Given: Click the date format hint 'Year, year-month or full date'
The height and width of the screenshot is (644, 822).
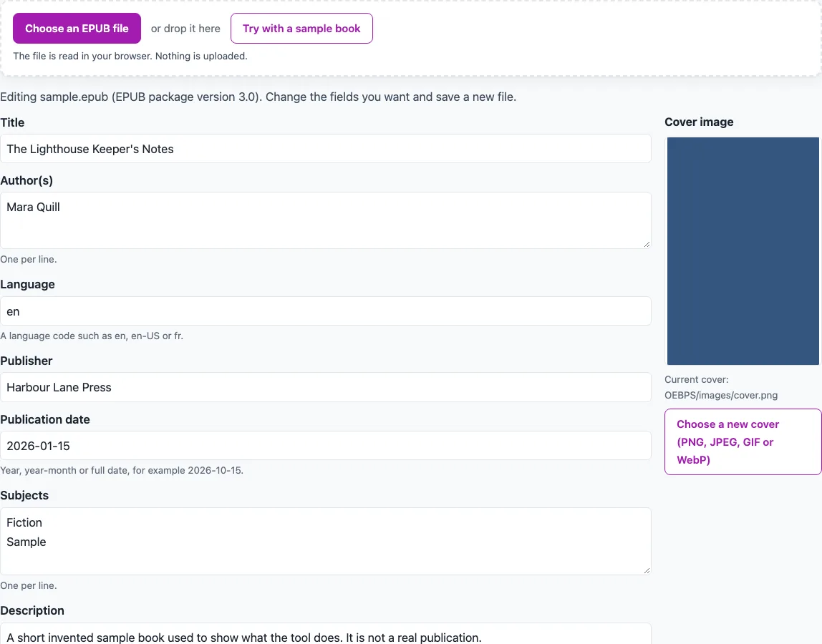Looking at the screenshot, I should (122, 471).
